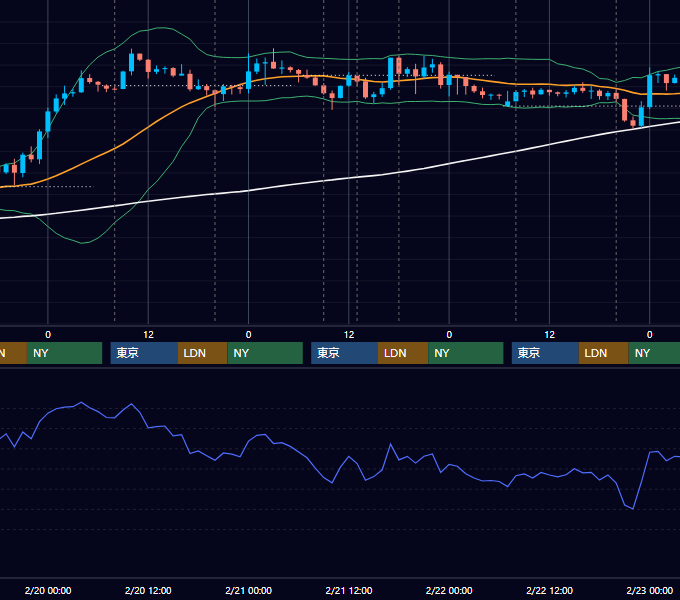This screenshot has height=600, width=680.
Task: Click the LDN session block on 2/20
Action: [203, 353]
